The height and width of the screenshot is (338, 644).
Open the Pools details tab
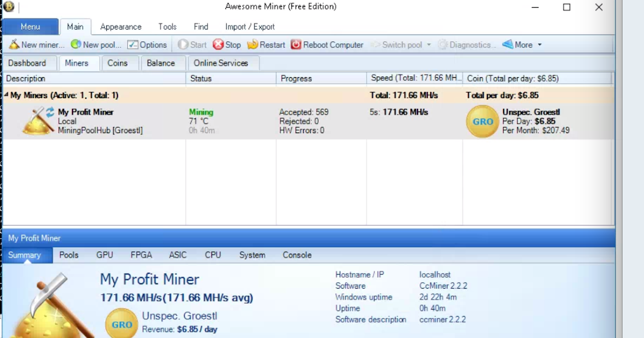click(x=69, y=255)
